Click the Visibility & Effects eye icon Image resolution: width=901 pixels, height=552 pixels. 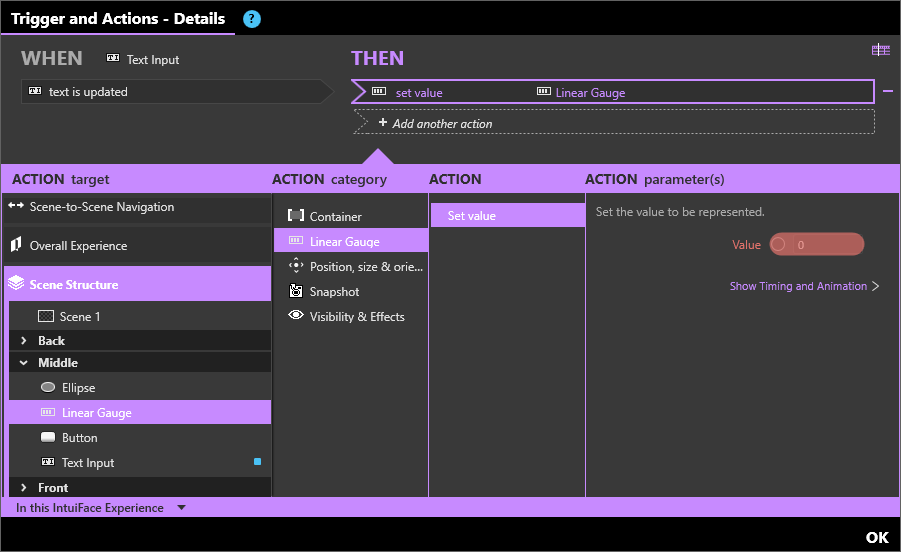tap(296, 315)
